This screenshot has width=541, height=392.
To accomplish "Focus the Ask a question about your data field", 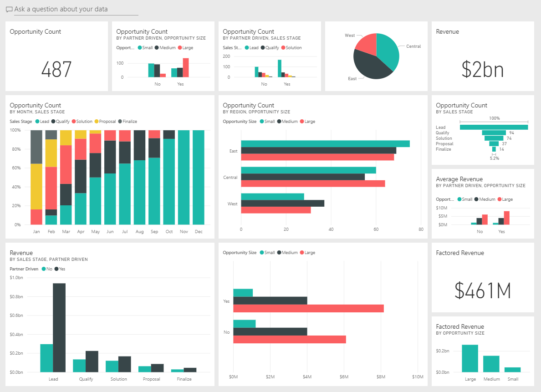I will (x=72, y=9).
